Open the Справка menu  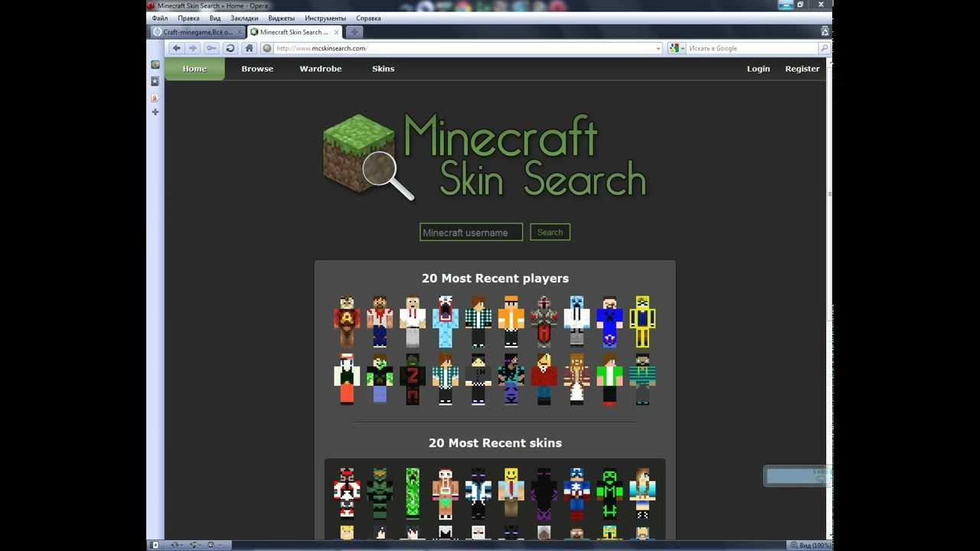(x=368, y=18)
